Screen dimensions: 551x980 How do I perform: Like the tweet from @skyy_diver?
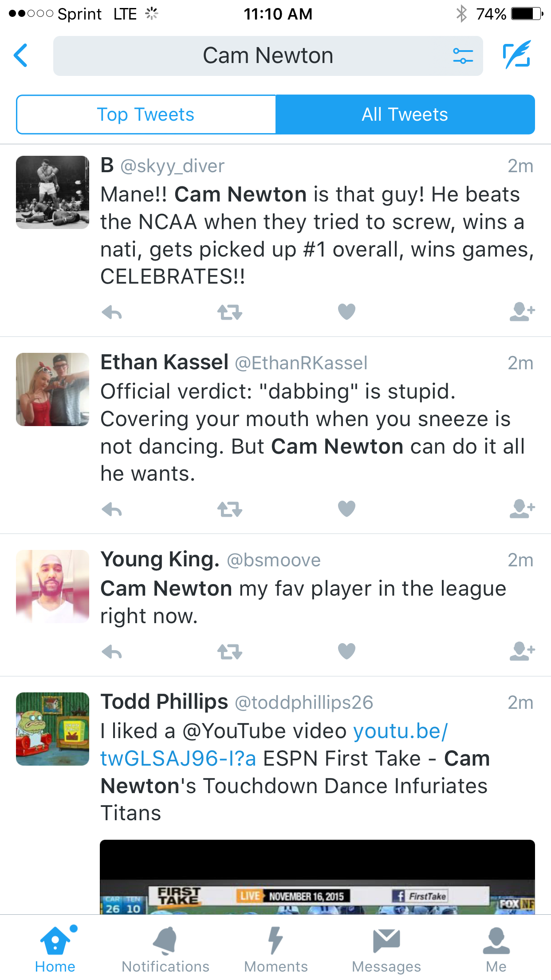click(x=346, y=312)
